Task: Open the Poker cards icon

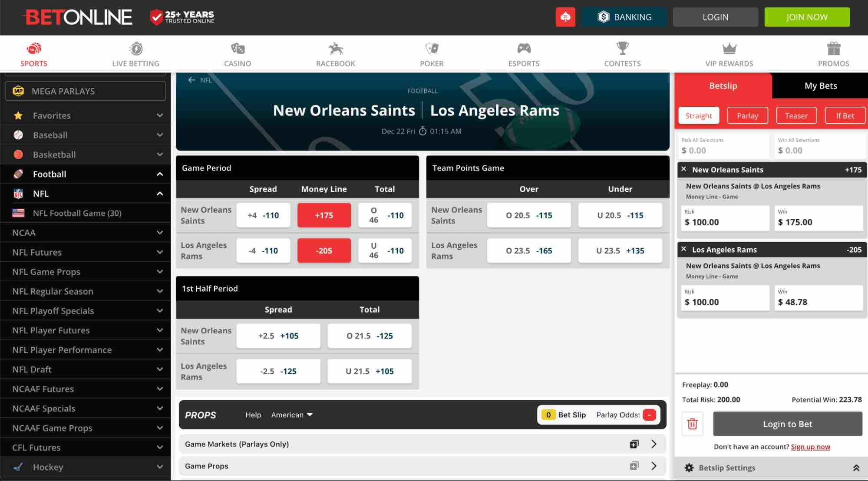Action: tap(431, 48)
